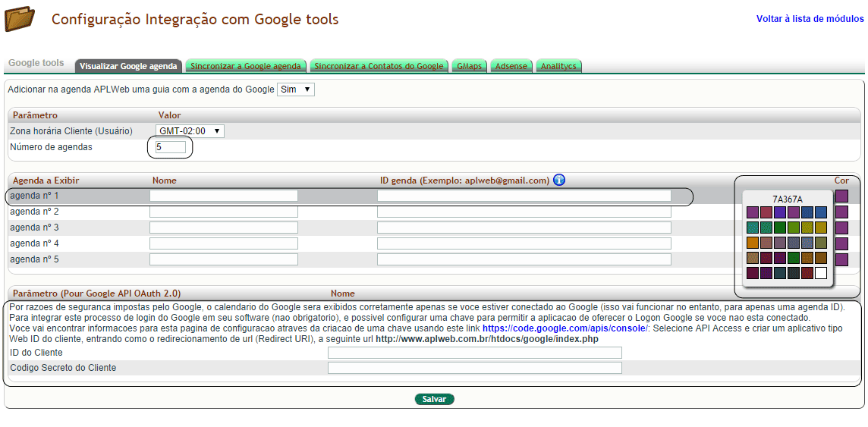Focus the Nome field for agenda nº 5
868x427 pixels.
[x=224, y=259]
